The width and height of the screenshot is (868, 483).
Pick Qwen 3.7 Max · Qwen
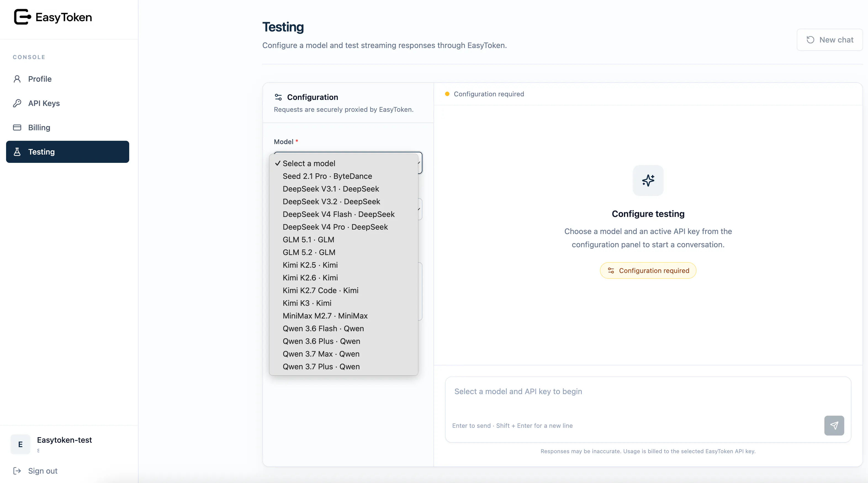[x=343, y=354]
